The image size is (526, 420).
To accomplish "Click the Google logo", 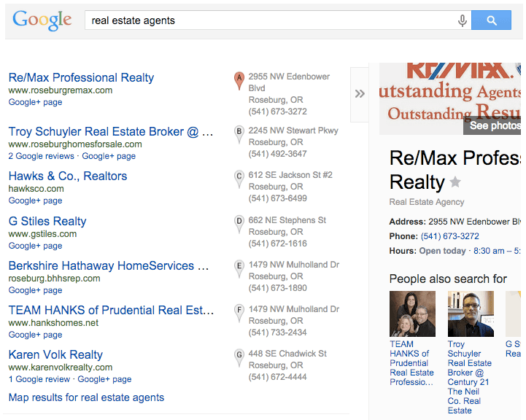I will pyautogui.click(x=42, y=20).
